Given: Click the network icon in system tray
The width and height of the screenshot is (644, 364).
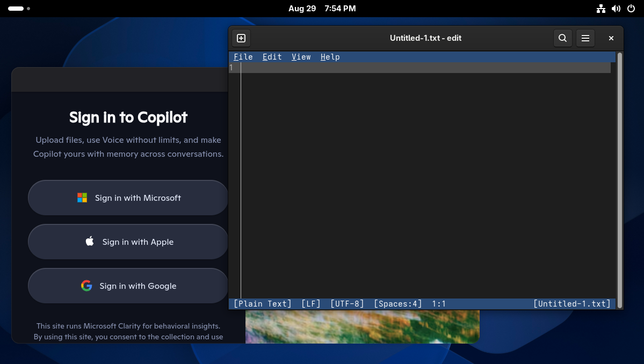Looking at the screenshot, I should pos(601,9).
